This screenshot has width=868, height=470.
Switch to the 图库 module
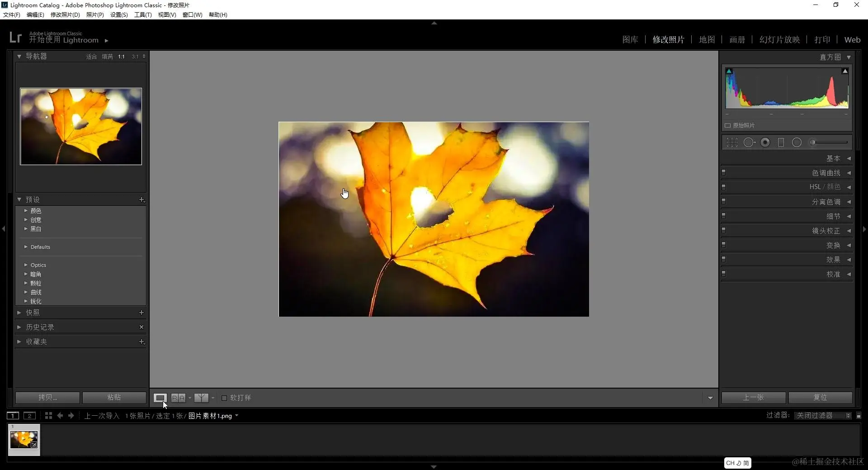click(x=630, y=40)
